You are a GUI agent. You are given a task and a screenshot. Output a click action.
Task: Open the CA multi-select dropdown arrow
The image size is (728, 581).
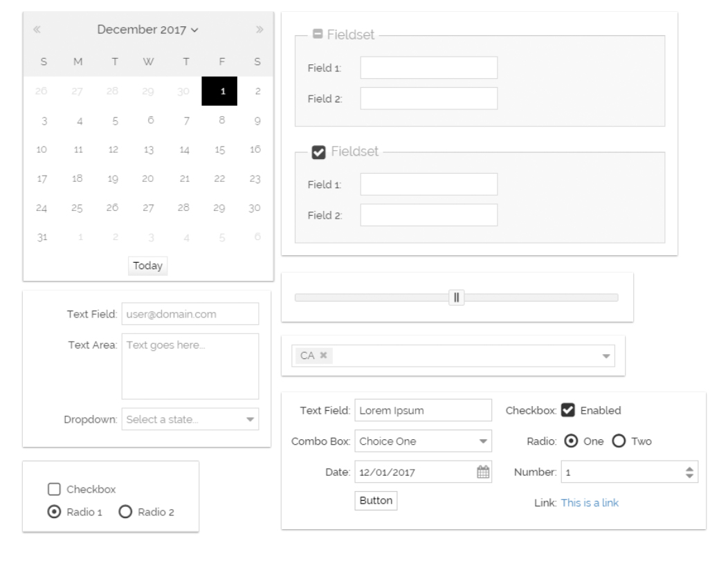(606, 356)
